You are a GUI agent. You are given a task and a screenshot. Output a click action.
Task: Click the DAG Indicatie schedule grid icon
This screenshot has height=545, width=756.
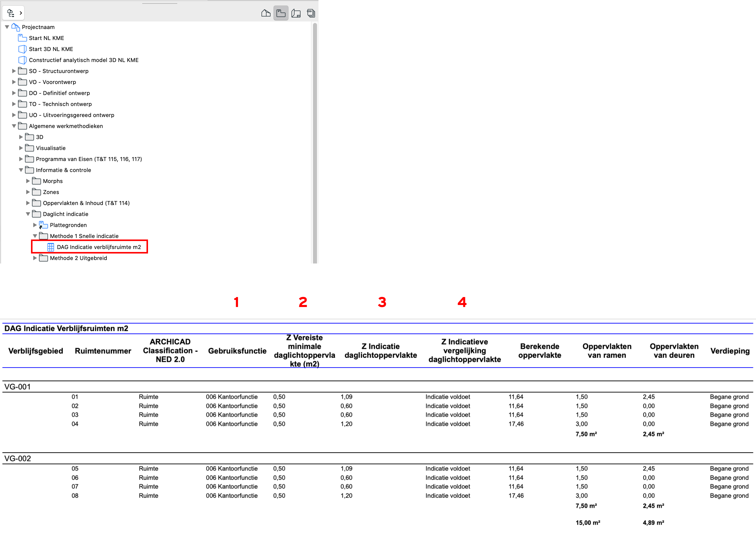[x=50, y=247]
